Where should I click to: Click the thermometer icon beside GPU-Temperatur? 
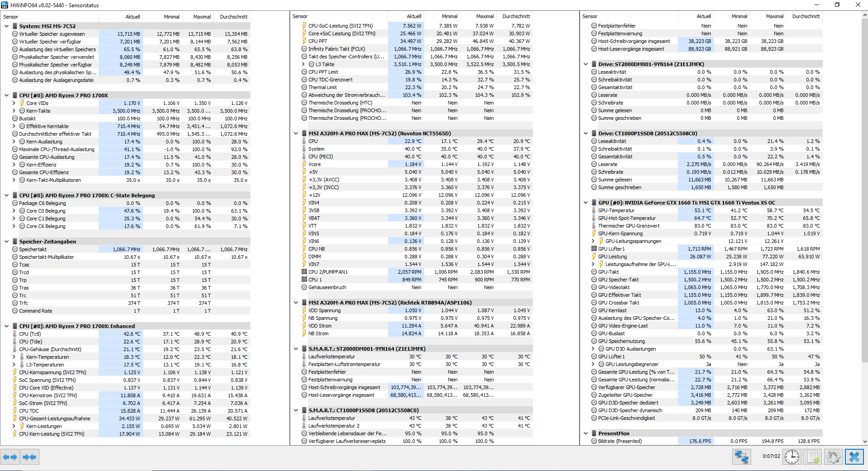pyautogui.click(x=594, y=210)
